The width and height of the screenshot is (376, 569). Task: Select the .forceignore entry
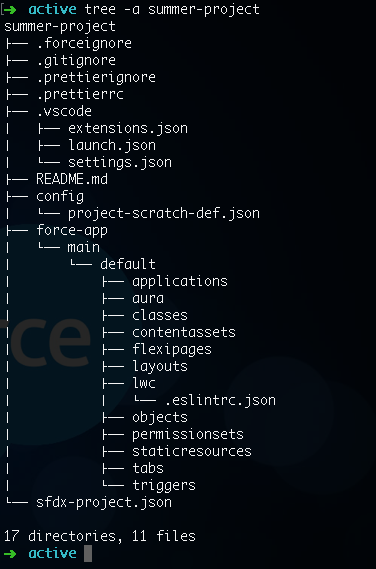[x=84, y=43]
